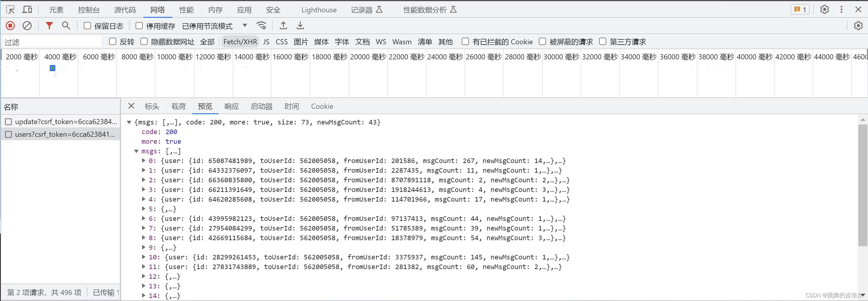Expand msgs item 10
Image resolution: width=868 pixels, height=301 pixels.
[144, 257]
